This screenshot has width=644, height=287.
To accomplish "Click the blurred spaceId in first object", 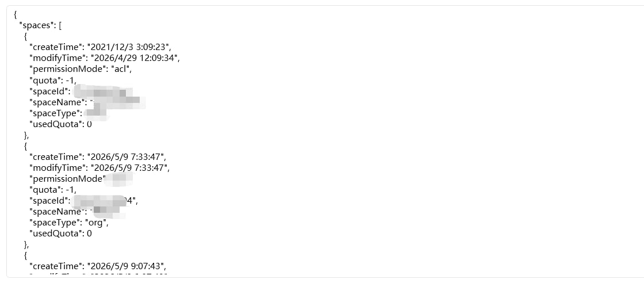I will click(103, 91).
